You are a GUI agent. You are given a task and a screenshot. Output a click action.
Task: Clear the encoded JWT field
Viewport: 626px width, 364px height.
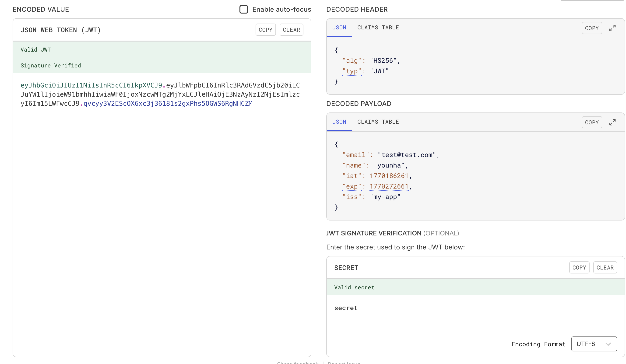(291, 30)
